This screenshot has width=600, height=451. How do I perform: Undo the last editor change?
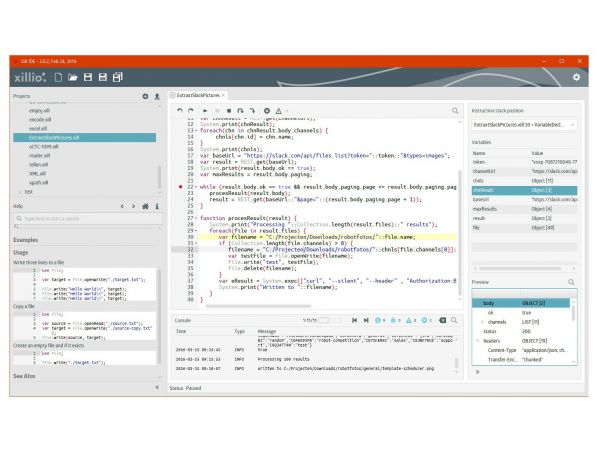point(179,111)
